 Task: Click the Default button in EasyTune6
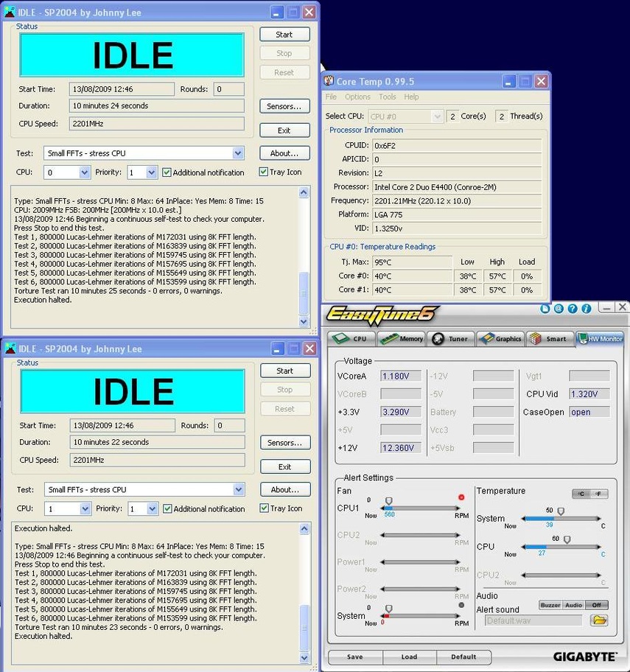click(463, 657)
